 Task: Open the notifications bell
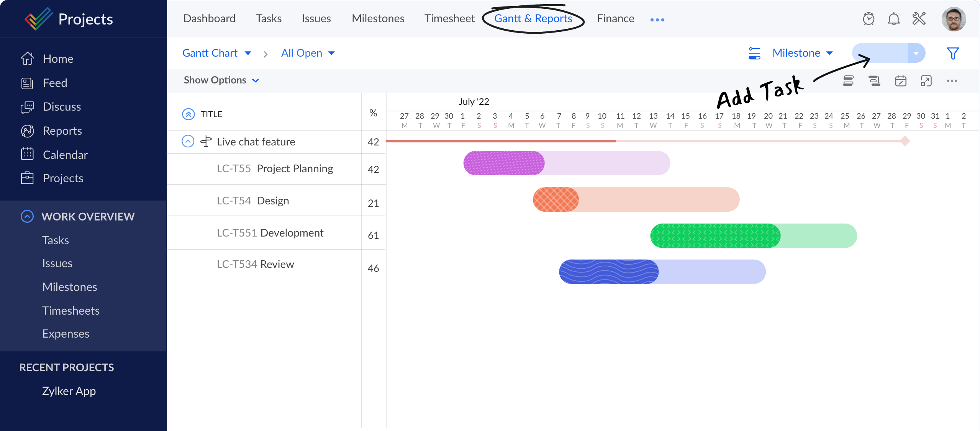pyautogui.click(x=893, y=19)
